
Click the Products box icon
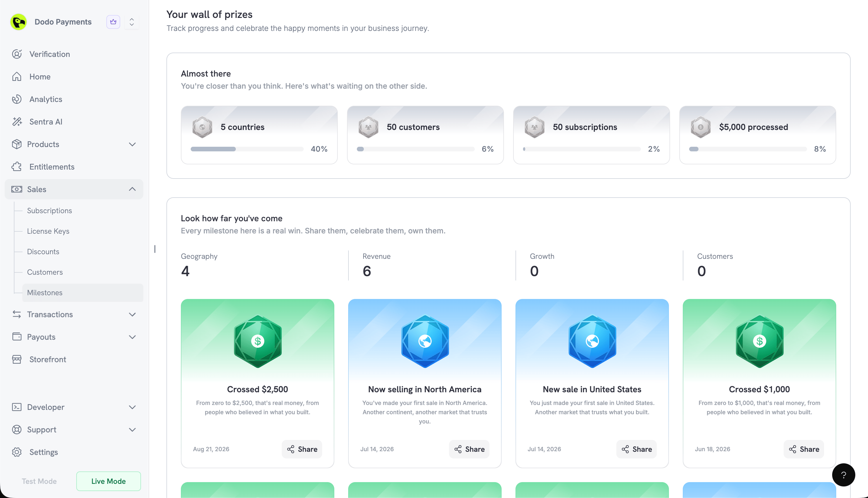coord(17,144)
